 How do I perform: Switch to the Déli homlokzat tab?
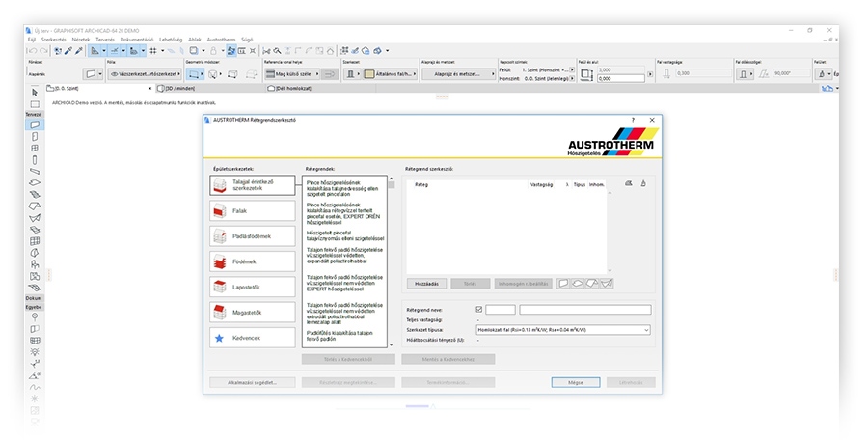[x=319, y=88]
